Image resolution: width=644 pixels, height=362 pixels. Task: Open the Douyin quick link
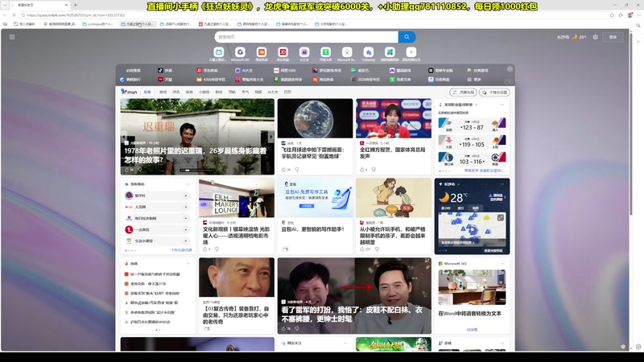(x=166, y=70)
